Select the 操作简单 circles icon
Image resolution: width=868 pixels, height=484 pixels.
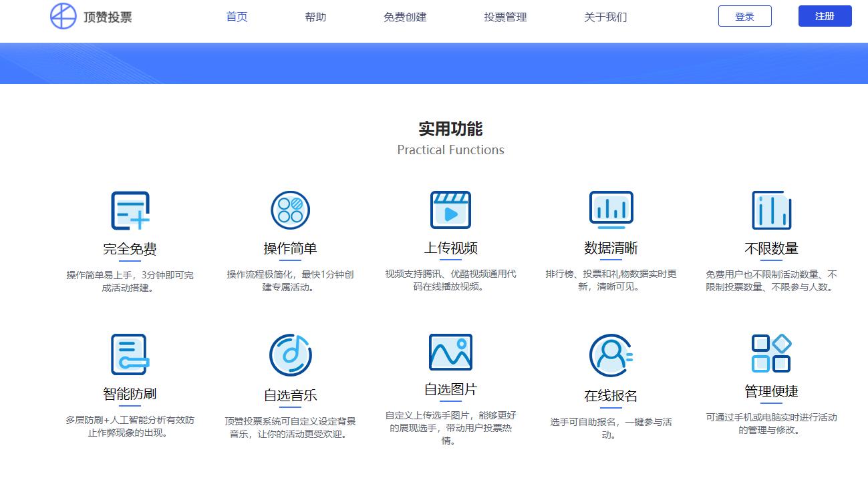291,209
